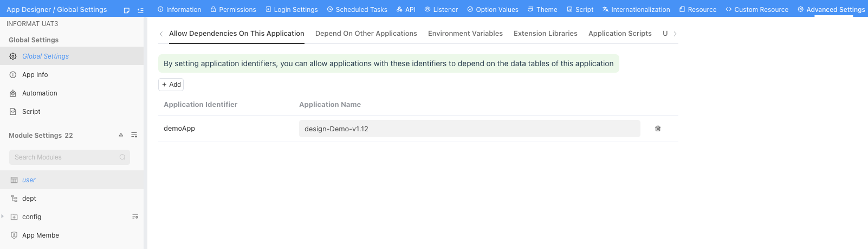Select the App Membe module
This screenshot has width=868, height=249.
coord(72,235)
